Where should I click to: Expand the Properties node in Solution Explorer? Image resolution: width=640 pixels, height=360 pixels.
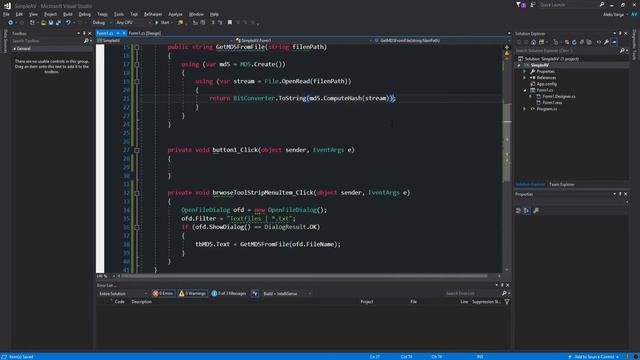524,71
